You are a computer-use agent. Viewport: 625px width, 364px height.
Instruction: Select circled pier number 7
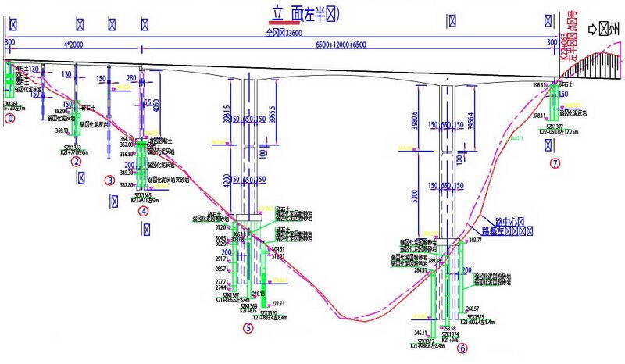555,162
